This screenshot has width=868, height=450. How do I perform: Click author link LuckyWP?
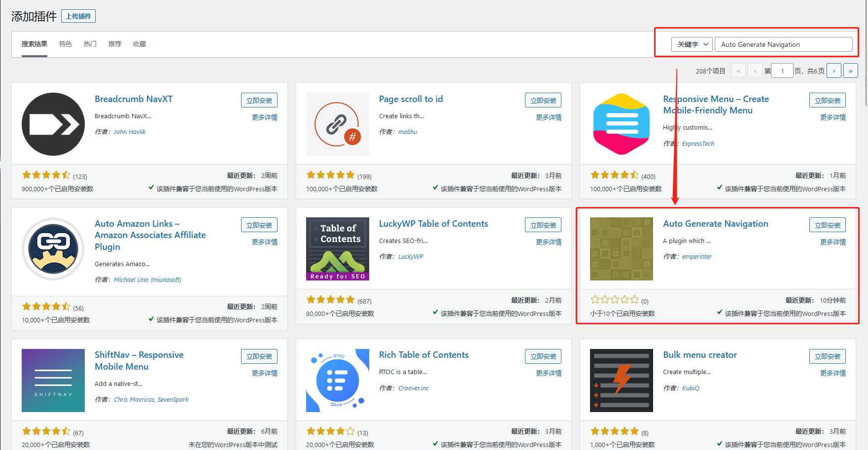click(411, 256)
